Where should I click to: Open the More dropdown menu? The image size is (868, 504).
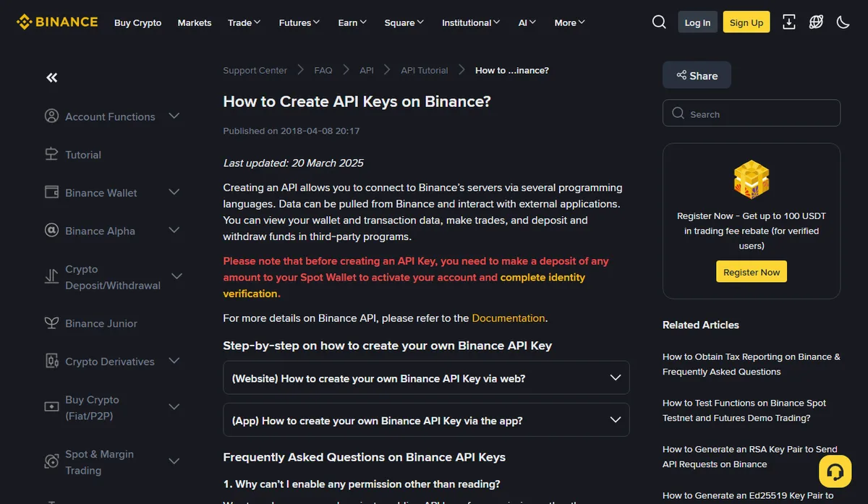[x=570, y=22]
